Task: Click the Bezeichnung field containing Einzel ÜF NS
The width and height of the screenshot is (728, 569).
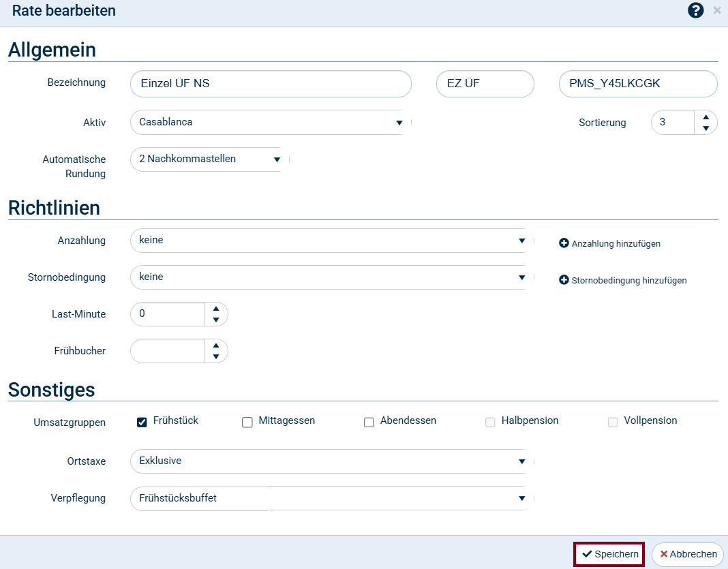Action: tap(271, 84)
